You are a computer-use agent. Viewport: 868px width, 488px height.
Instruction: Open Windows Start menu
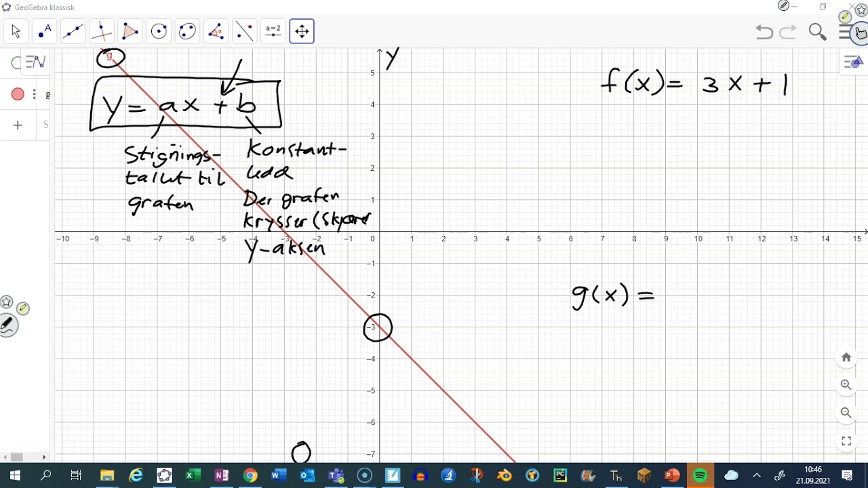click(15, 475)
